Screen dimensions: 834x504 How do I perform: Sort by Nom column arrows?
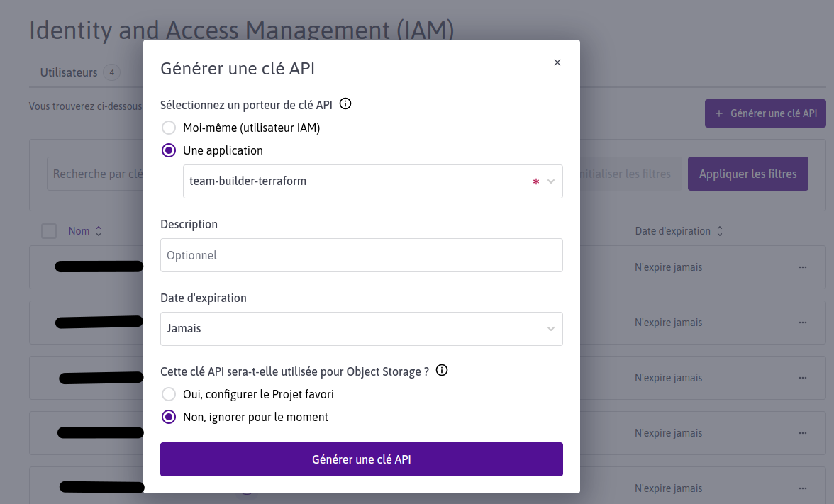pyautogui.click(x=99, y=231)
